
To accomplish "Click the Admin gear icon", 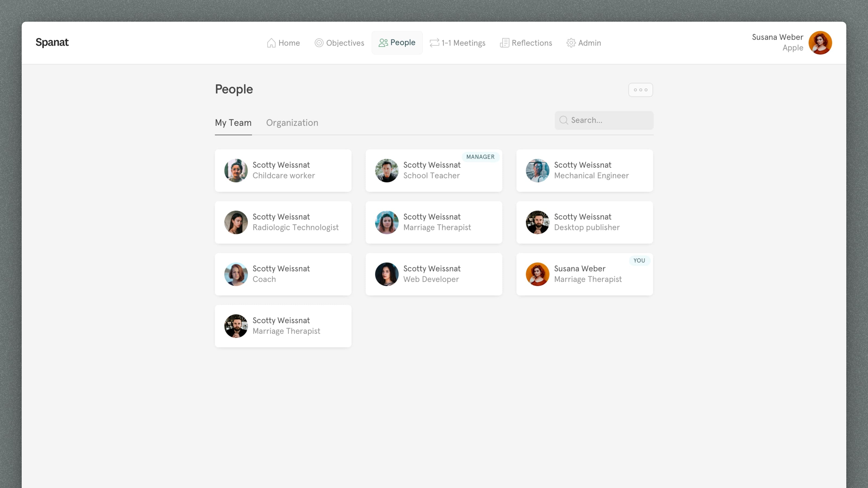I will [571, 43].
